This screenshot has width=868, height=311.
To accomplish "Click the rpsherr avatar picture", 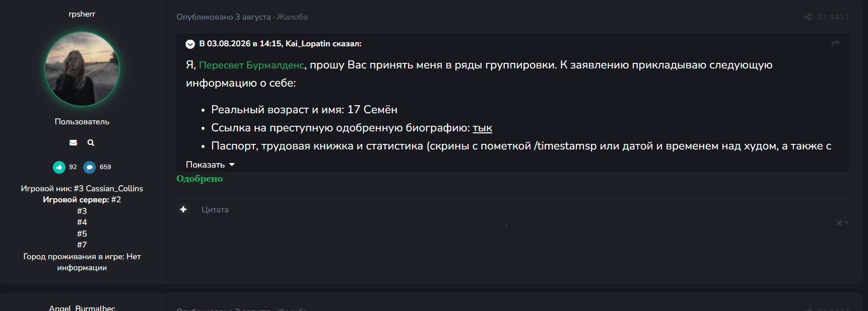I will point(82,69).
